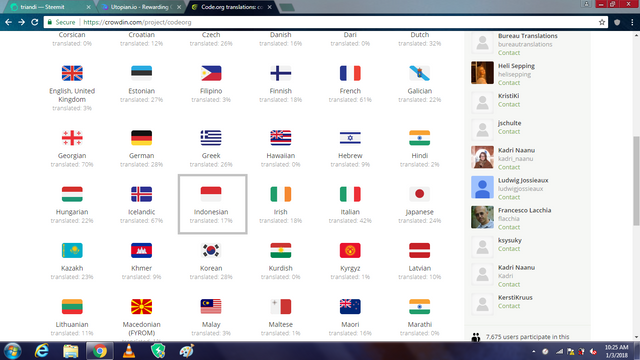Click the Hebrew flag icon
640x360 pixels.
coord(350,138)
